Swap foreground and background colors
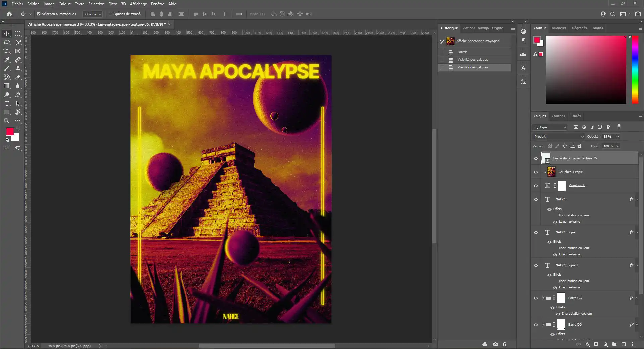The height and width of the screenshot is (349, 644). [18, 129]
